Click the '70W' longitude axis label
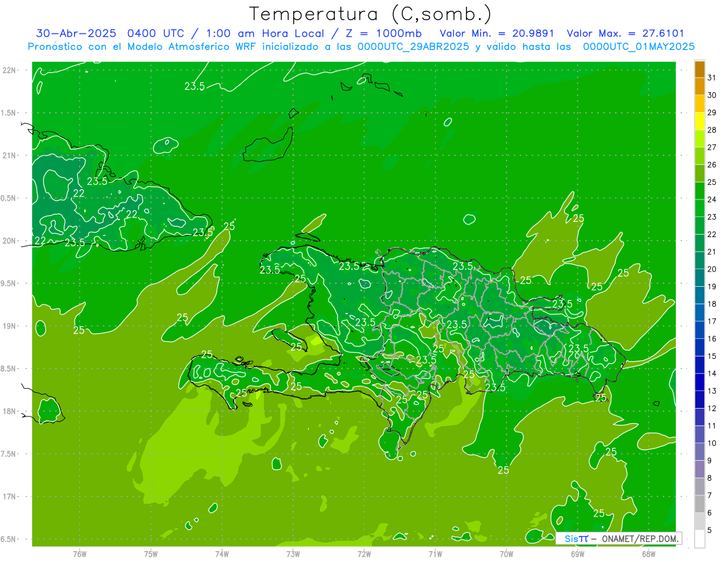This screenshot has height=562, width=728. coord(507,554)
